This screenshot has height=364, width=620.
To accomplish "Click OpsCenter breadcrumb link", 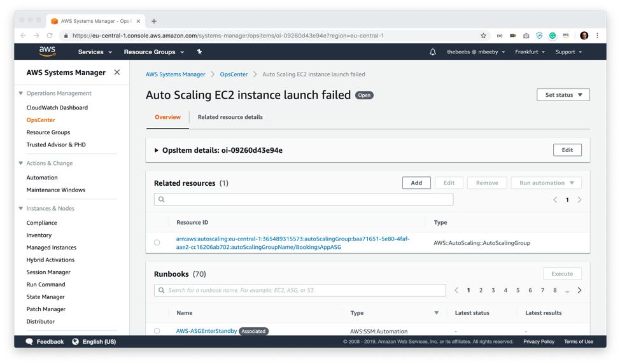I will 234,74.
